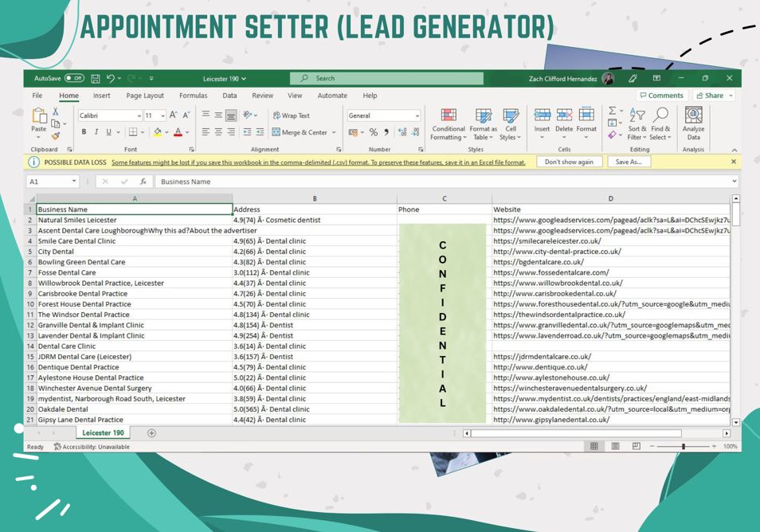Click the Orientation text angle icon
The width and height of the screenshot is (760, 532).
point(248,115)
